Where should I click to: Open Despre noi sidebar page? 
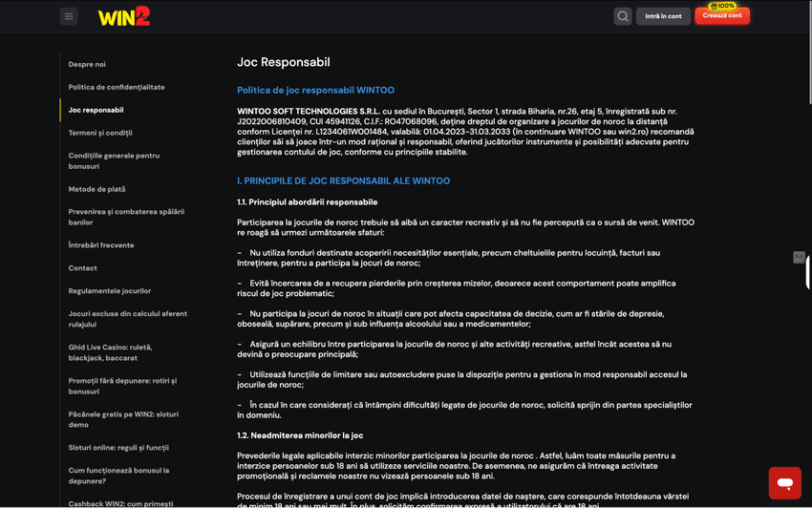[87, 64]
